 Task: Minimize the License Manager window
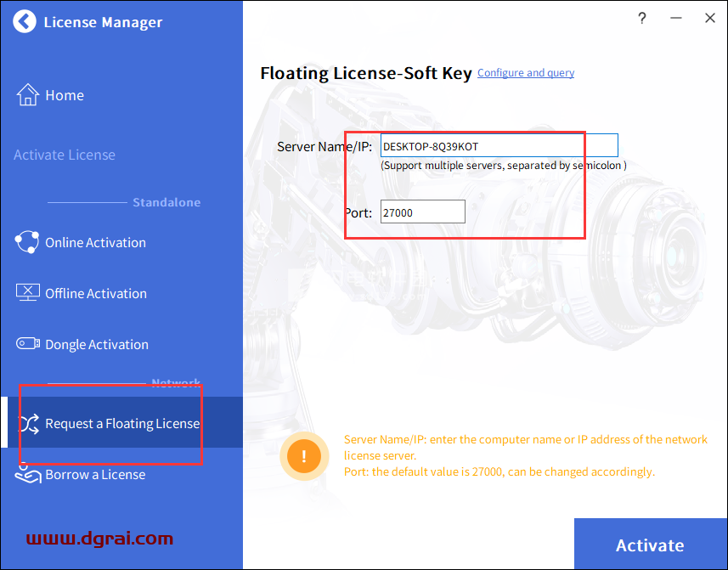point(676,18)
